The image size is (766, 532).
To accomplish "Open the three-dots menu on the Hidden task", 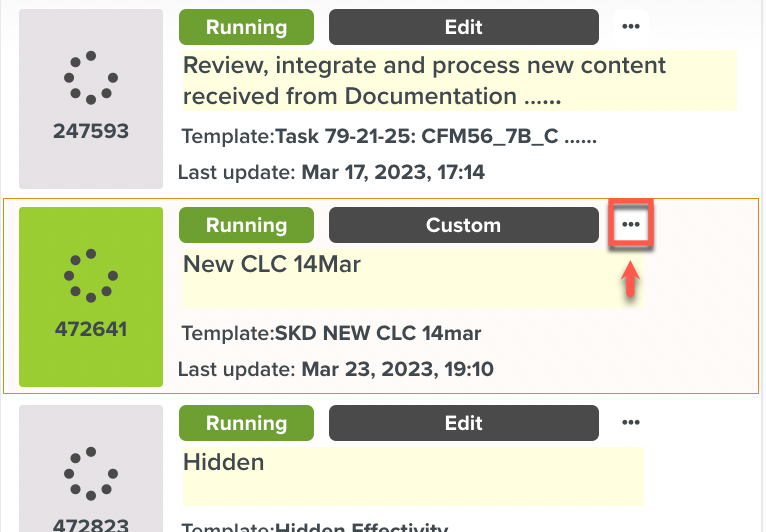I will pyautogui.click(x=630, y=423).
